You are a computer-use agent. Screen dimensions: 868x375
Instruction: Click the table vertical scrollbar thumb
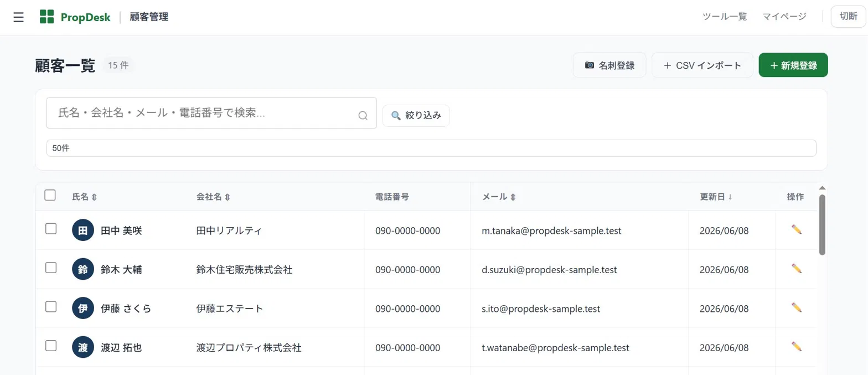coord(822,224)
